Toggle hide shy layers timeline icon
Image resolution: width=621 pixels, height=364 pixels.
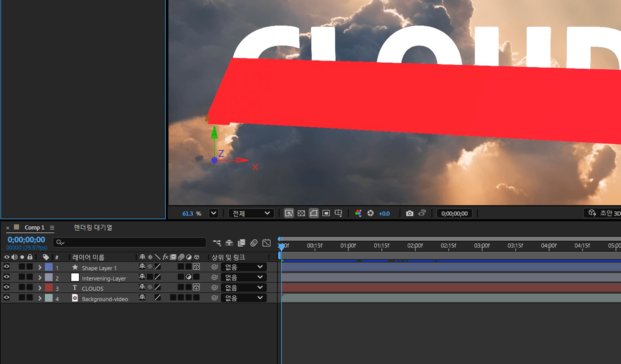coord(229,243)
